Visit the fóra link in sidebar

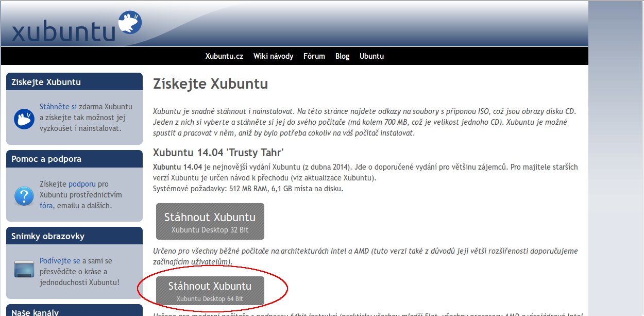[x=46, y=206]
